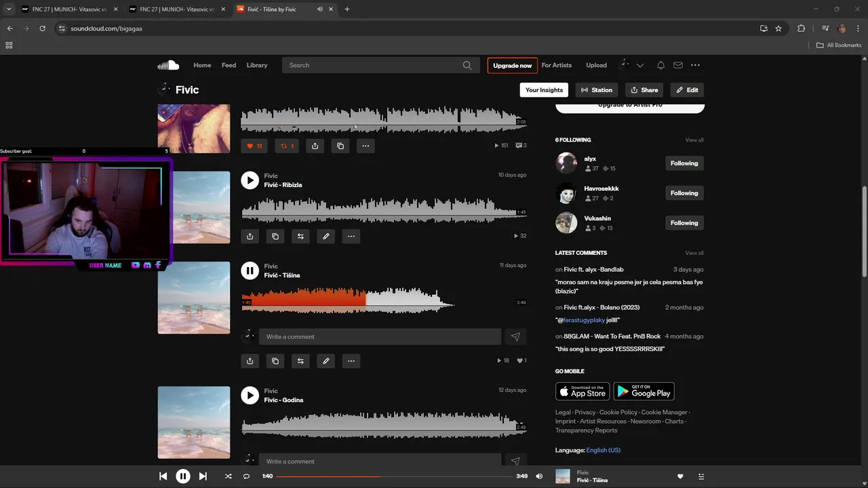
Task: Open more options for Tišina
Action: [351, 361]
